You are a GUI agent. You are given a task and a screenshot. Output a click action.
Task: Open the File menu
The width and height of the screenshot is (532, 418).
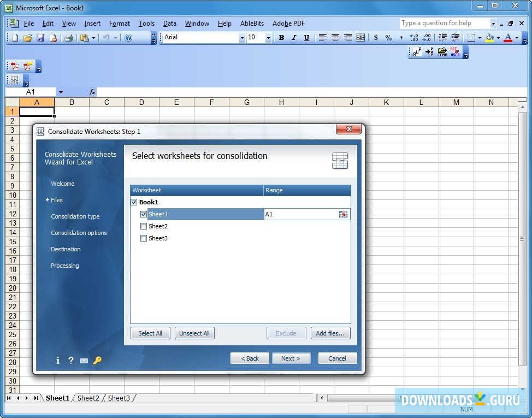(29, 23)
